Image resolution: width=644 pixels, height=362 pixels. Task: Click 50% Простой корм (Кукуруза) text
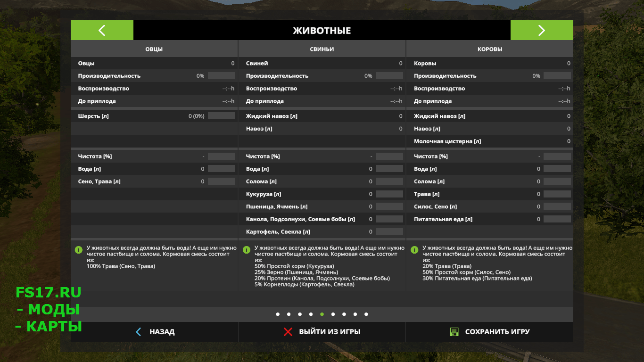295,266
